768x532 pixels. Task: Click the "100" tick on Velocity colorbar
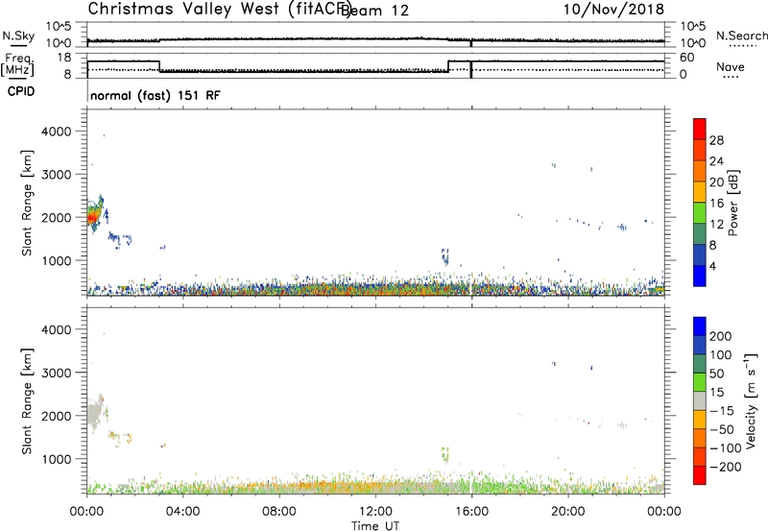pyautogui.click(x=721, y=354)
